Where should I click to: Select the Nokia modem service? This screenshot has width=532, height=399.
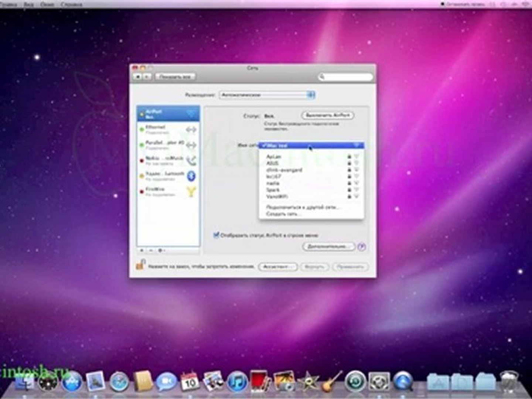click(168, 160)
